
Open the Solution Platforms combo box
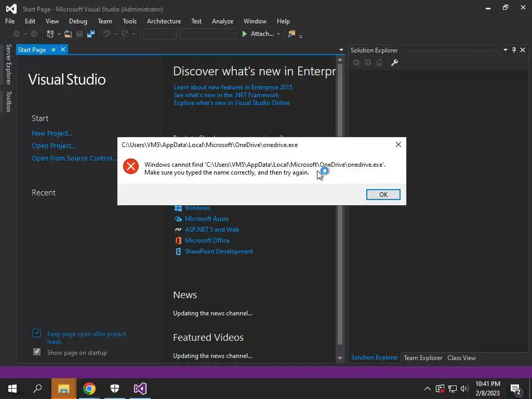point(208,34)
